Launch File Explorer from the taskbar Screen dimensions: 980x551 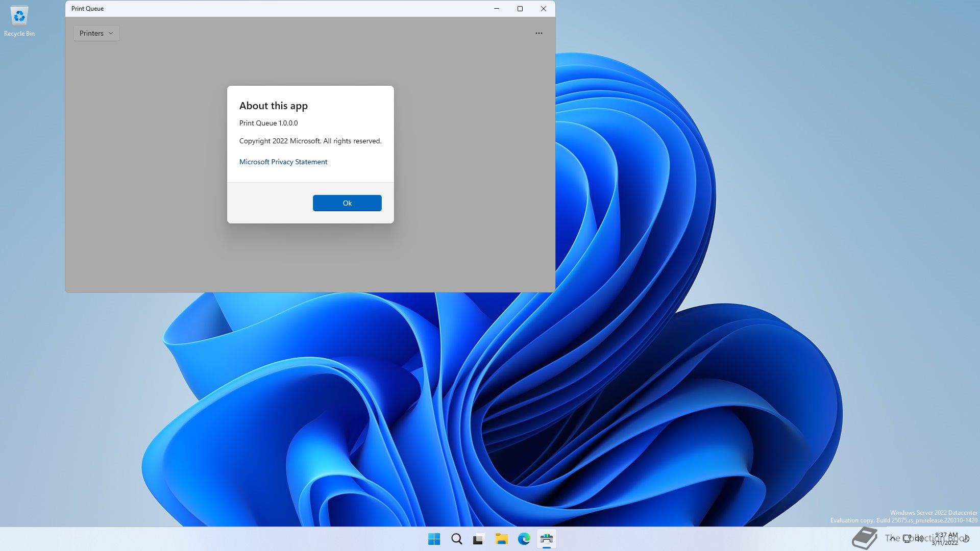pos(501,539)
